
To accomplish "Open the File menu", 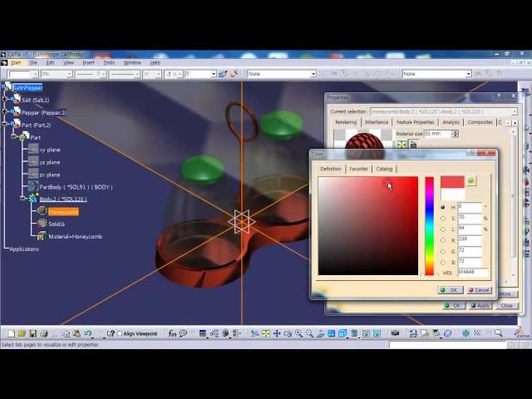I will click(x=33, y=63).
